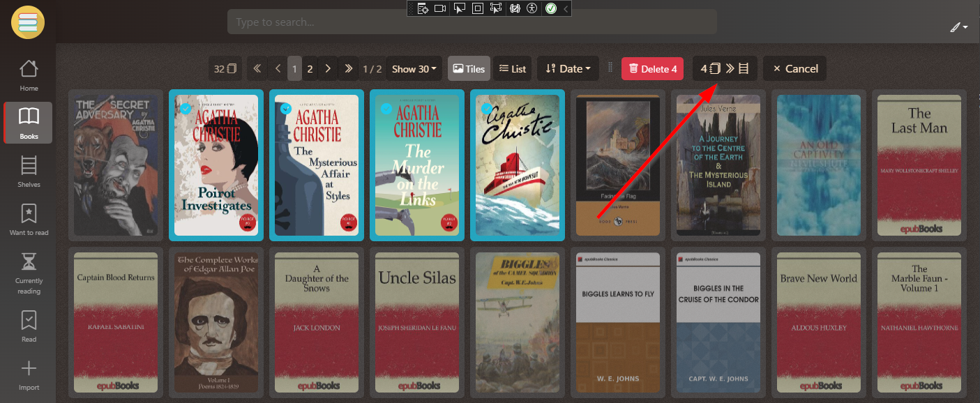The image size is (980, 403).
Task: Uncheck the mark on The Murder on the Links
Action: pos(386,108)
